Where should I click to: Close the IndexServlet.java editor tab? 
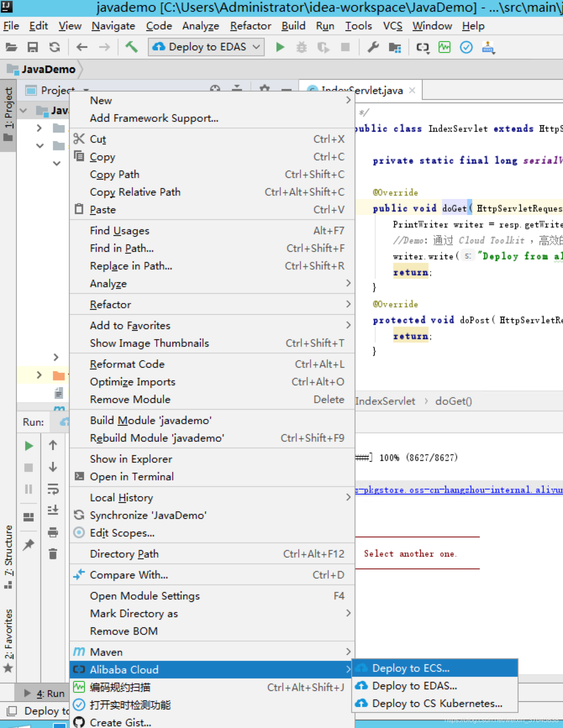tap(412, 90)
